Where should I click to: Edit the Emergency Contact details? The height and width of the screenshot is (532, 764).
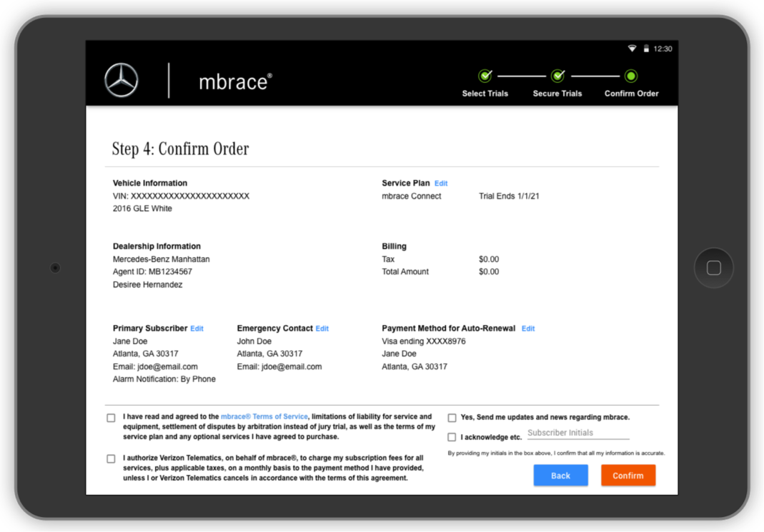322,328
